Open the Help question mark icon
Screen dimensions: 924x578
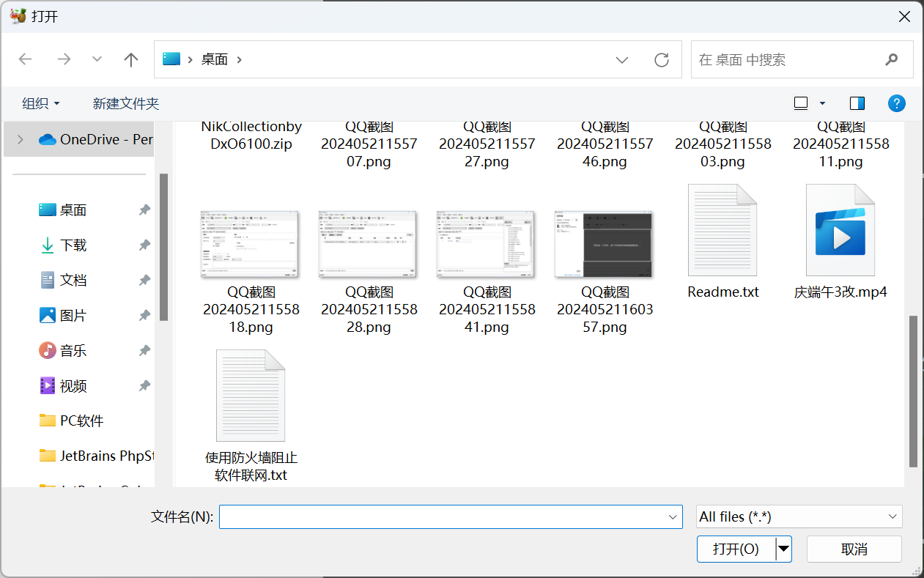pyautogui.click(x=896, y=103)
